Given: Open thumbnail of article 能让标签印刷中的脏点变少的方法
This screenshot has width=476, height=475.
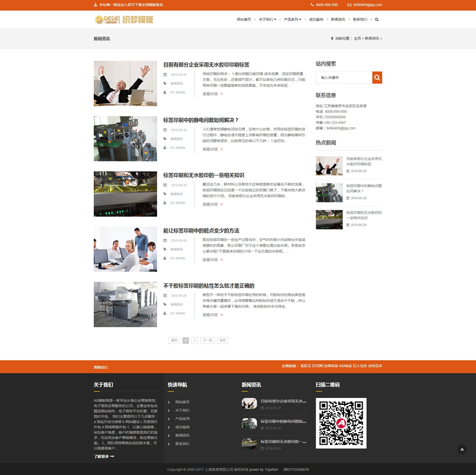Looking at the screenshot, I should (125, 249).
